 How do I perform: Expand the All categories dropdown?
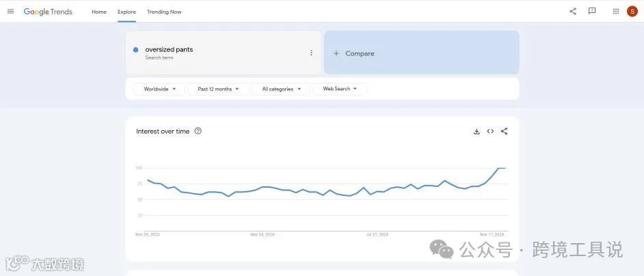pos(281,89)
